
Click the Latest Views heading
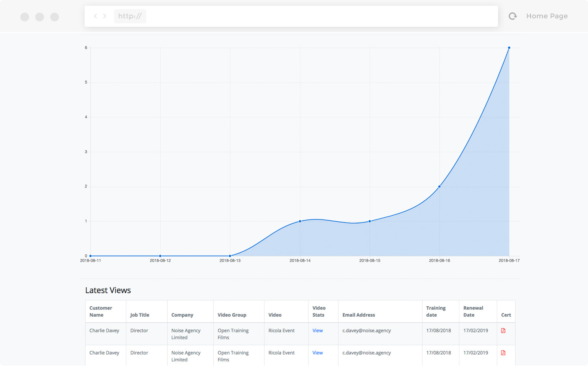pyautogui.click(x=108, y=290)
